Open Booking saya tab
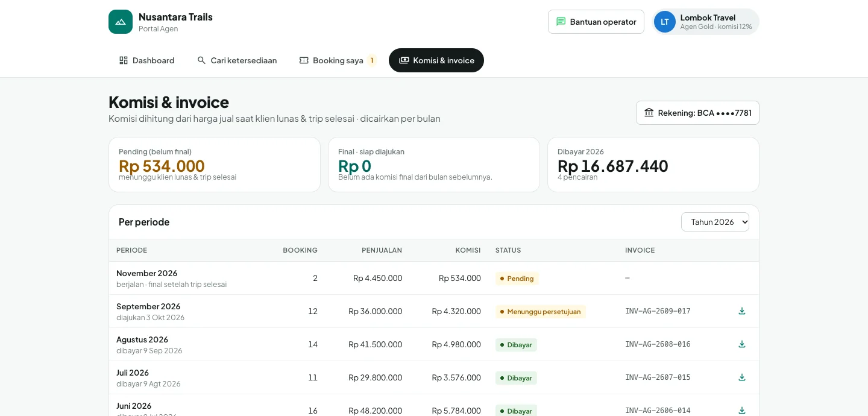The image size is (868, 416). click(x=338, y=60)
